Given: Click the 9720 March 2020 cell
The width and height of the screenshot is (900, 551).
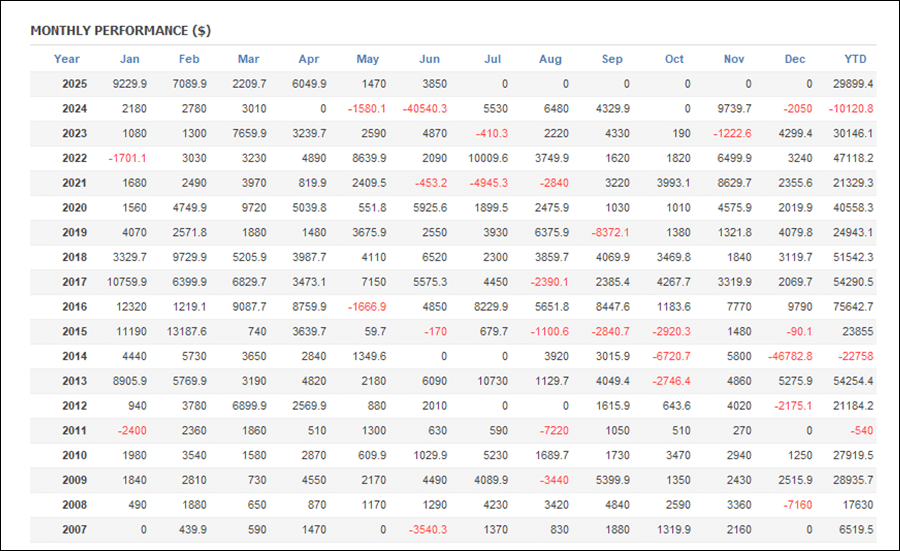Looking at the screenshot, I should 254,208.
